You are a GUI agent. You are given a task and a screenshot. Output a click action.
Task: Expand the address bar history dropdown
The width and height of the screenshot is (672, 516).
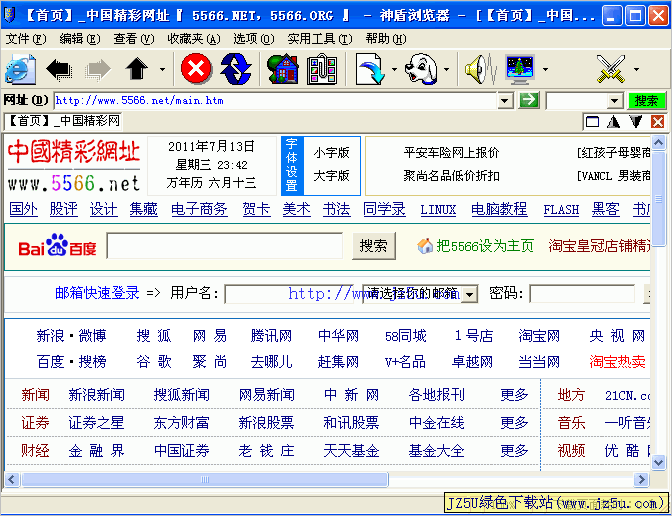click(505, 101)
